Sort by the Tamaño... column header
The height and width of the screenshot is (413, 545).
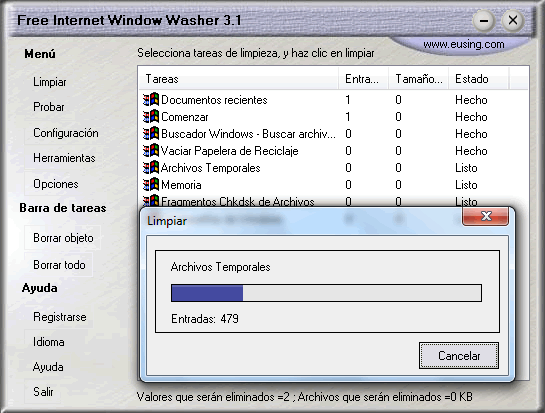point(418,79)
